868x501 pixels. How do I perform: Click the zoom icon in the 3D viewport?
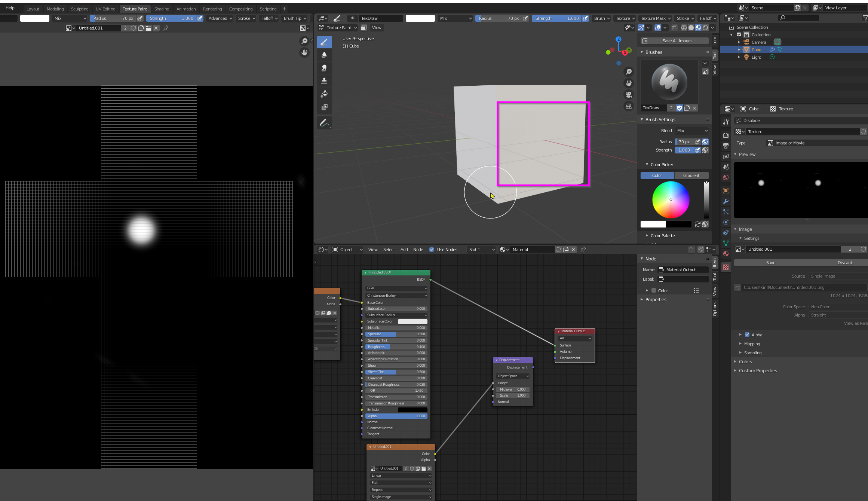pos(629,71)
